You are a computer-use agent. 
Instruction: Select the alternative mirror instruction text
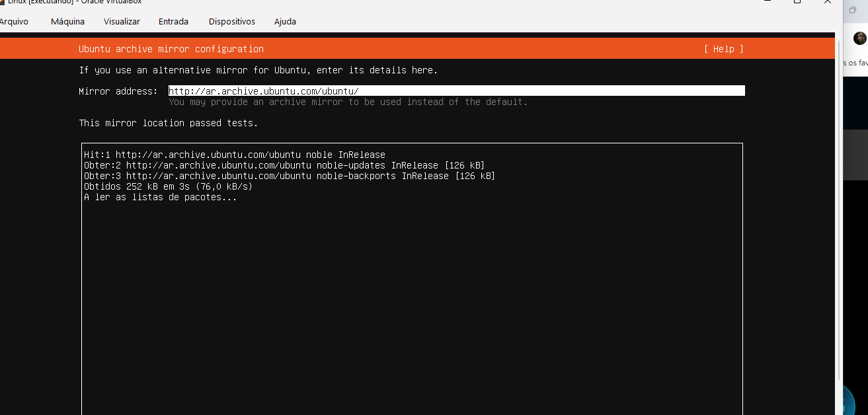click(258, 70)
